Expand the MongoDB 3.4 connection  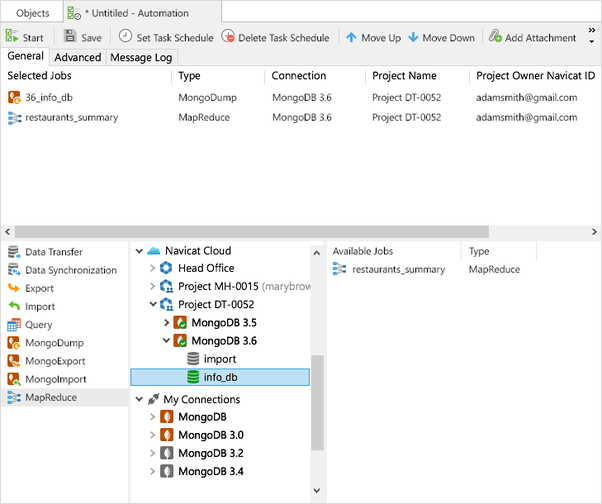(x=152, y=471)
